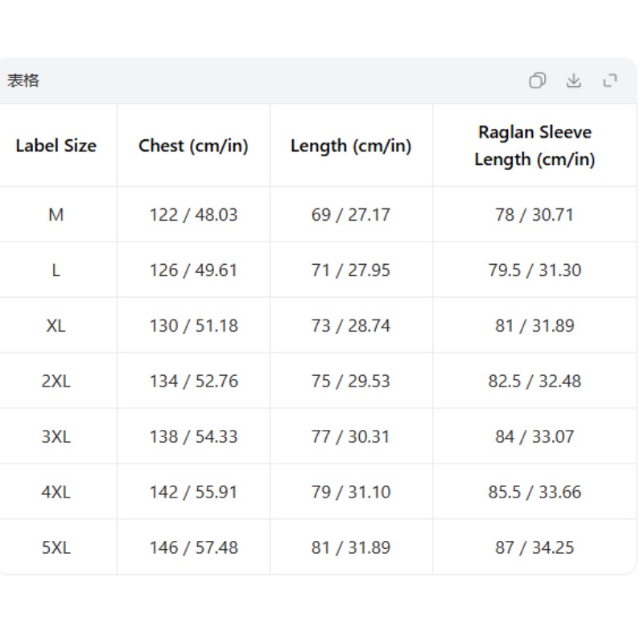Click sleeve value 79.5 / 31.30
The image size is (644, 644).
[x=535, y=270]
